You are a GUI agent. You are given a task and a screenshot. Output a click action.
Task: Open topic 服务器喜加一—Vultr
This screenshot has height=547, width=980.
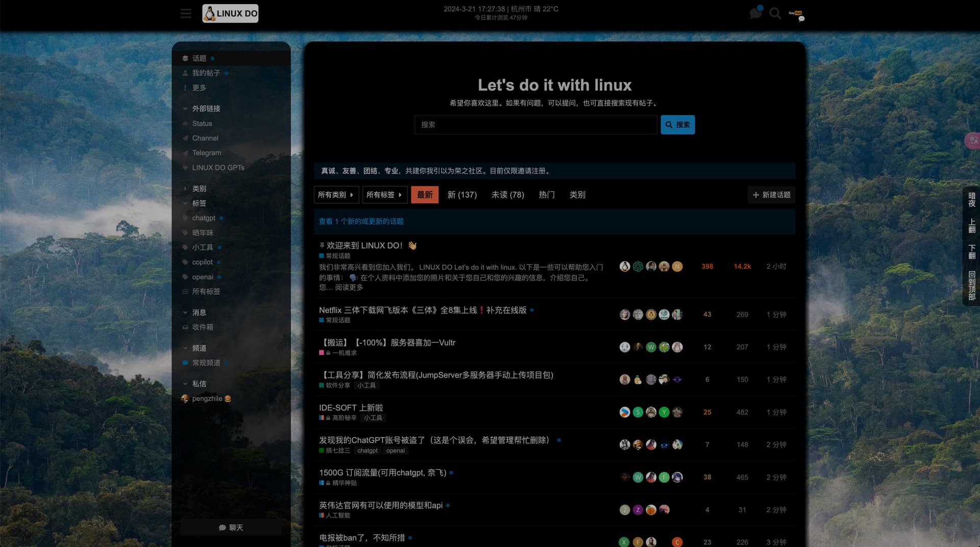pos(387,343)
